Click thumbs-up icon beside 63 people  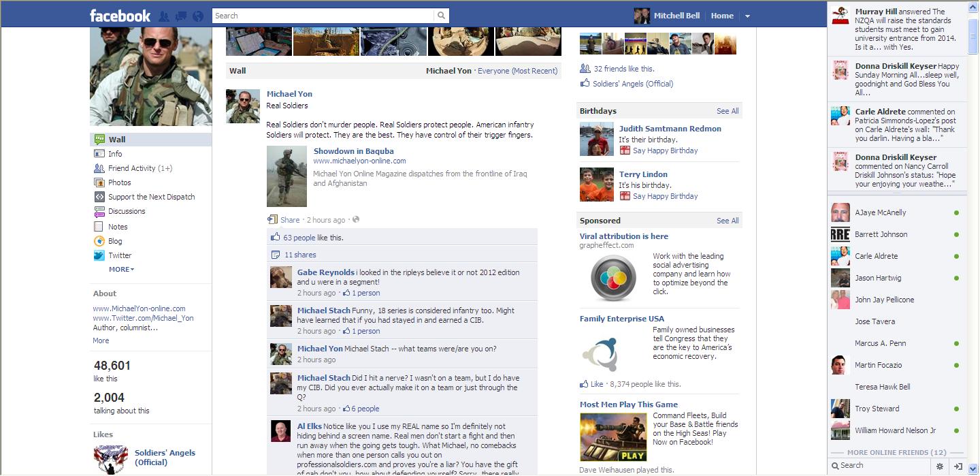(x=276, y=238)
